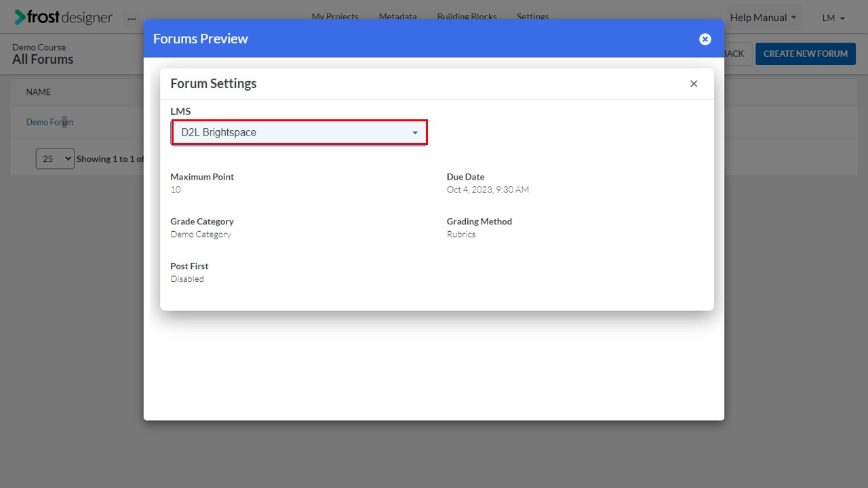Close the Forums Preview window
The height and width of the screenshot is (488, 868).
pos(705,39)
